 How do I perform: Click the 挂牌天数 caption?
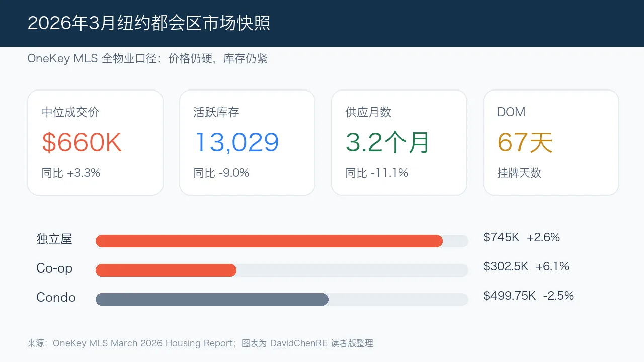(x=519, y=173)
